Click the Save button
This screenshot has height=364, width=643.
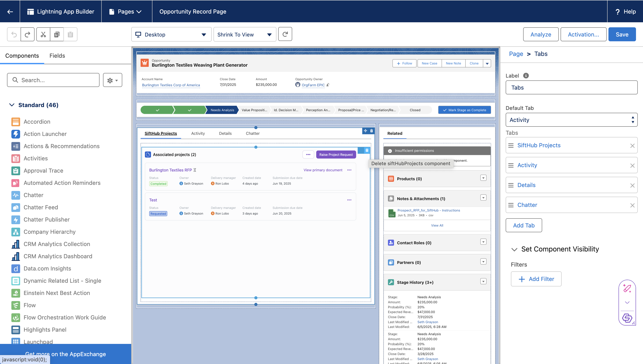tap(622, 35)
